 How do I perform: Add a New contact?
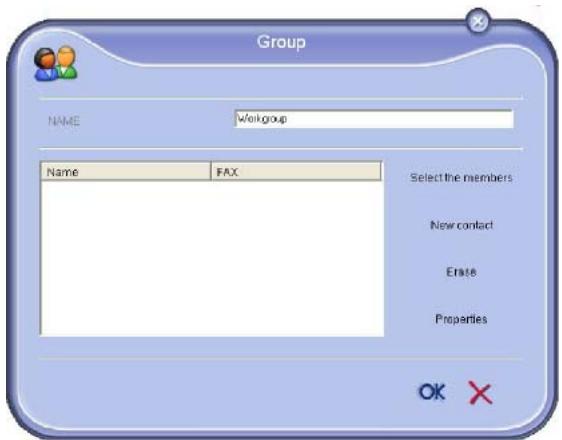click(x=461, y=225)
